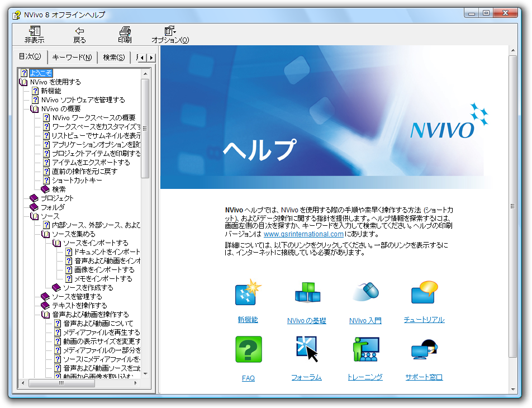
Task: Expand the プロジェクト closed book icon
Action: [x=34, y=198]
